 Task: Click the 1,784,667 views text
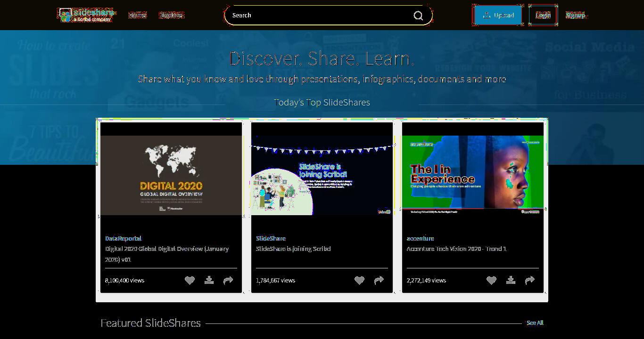pos(275,280)
